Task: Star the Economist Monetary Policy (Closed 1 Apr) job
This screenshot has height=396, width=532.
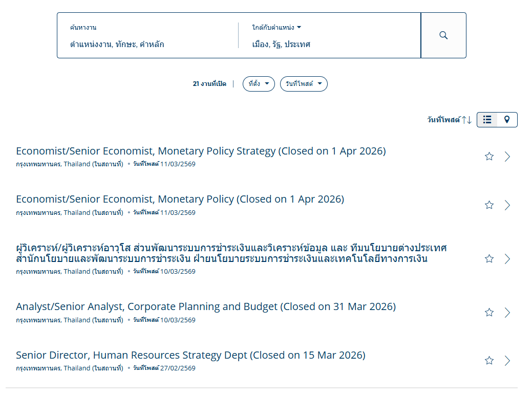Action: coord(489,205)
